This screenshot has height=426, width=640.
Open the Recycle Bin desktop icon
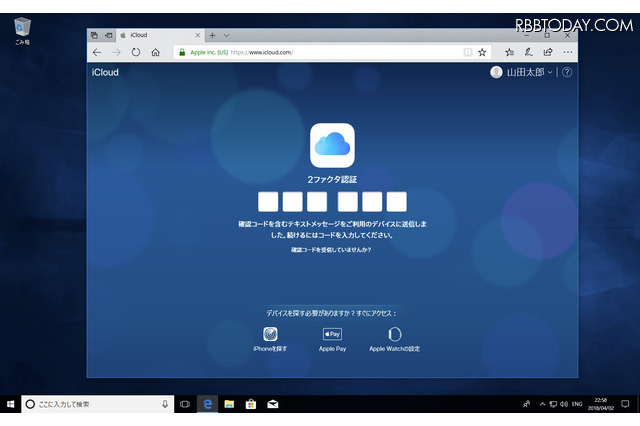[x=22, y=31]
